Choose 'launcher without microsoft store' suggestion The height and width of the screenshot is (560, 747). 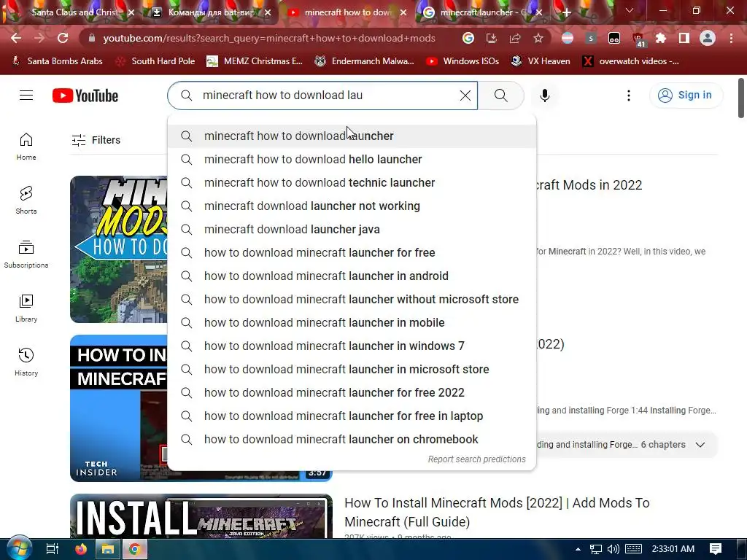[352, 299]
